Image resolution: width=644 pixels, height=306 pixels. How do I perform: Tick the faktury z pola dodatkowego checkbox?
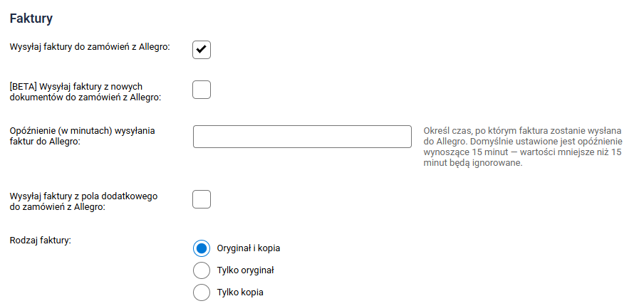202,199
